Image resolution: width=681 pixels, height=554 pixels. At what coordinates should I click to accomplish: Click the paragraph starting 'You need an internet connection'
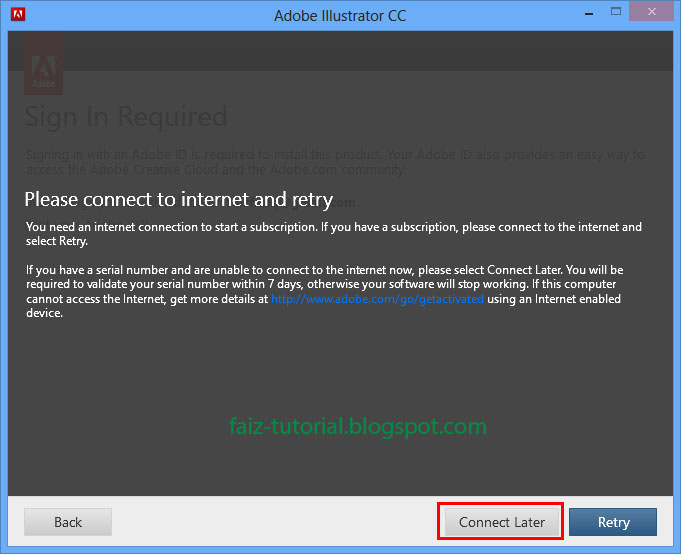(x=334, y=234)
